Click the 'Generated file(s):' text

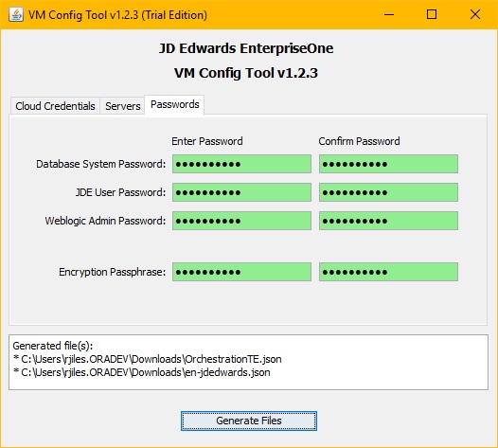53,346
